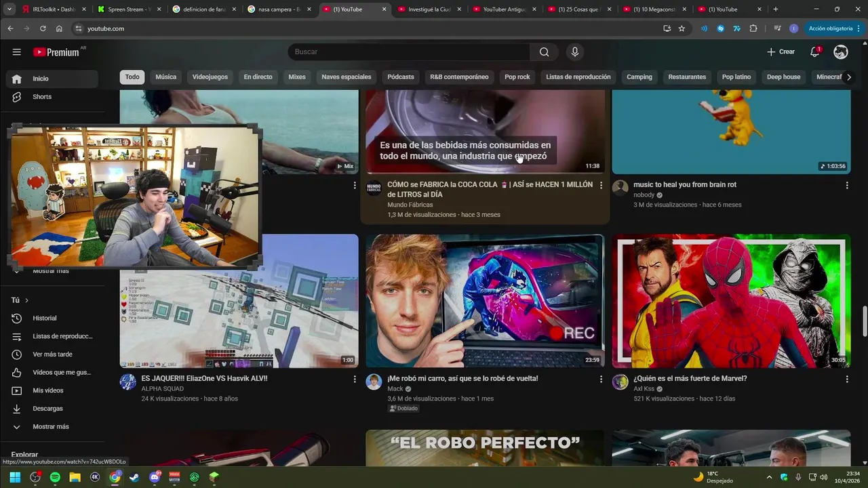This screenshot has height=488, width=868.
Task: Open the YouTube hamburger guide menu
Action: point(17,52)
